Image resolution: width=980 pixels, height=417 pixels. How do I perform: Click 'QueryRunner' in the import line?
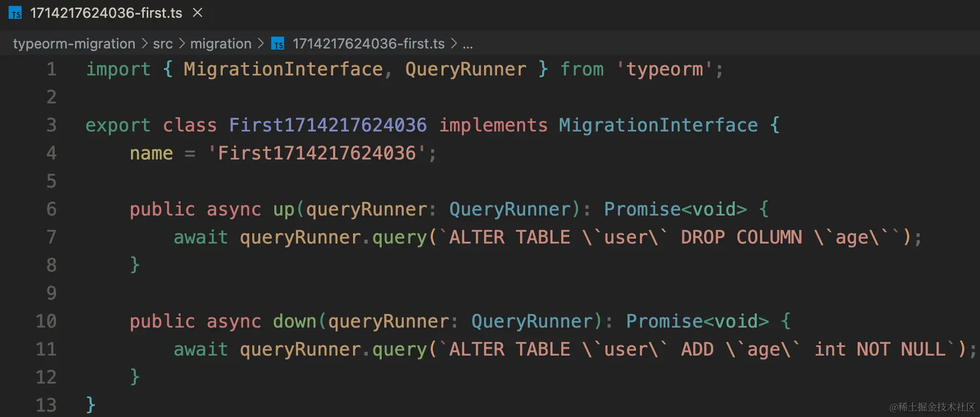pyautogui.click(x=466, y=69)
